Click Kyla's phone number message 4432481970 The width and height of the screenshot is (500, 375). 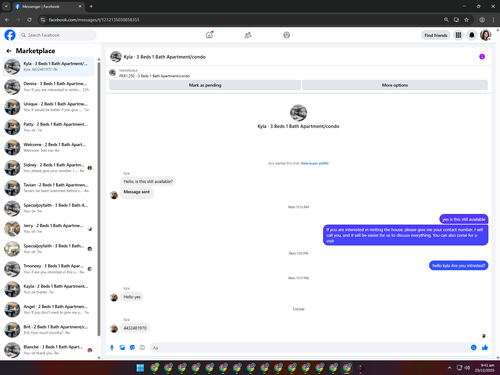[135, 328]
